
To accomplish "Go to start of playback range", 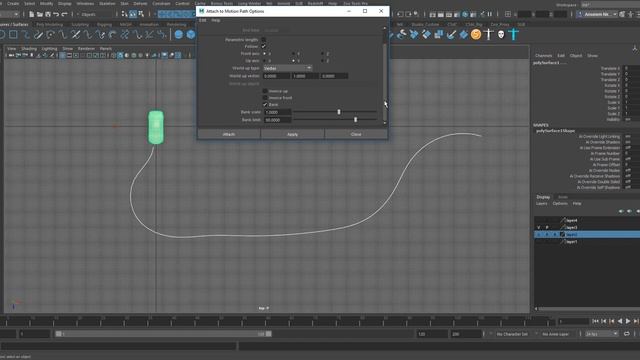I will coord(595,322).
